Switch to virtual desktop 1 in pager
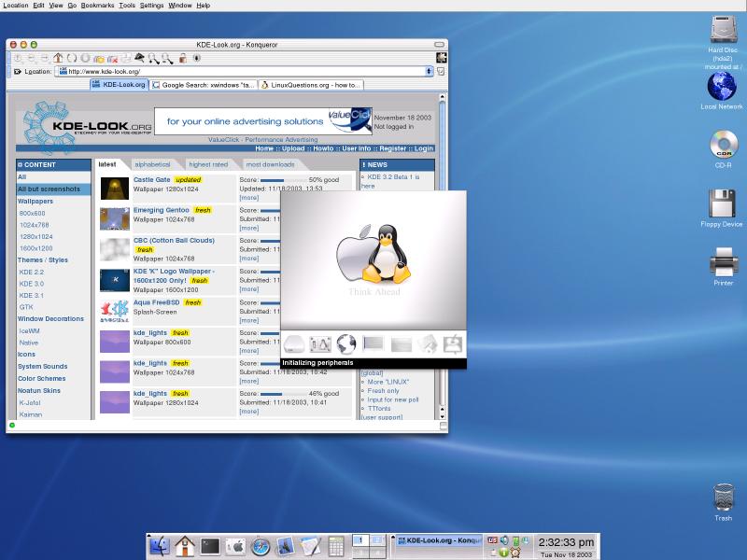Screen dimensions: 747x560 click(x=360, y=540)
